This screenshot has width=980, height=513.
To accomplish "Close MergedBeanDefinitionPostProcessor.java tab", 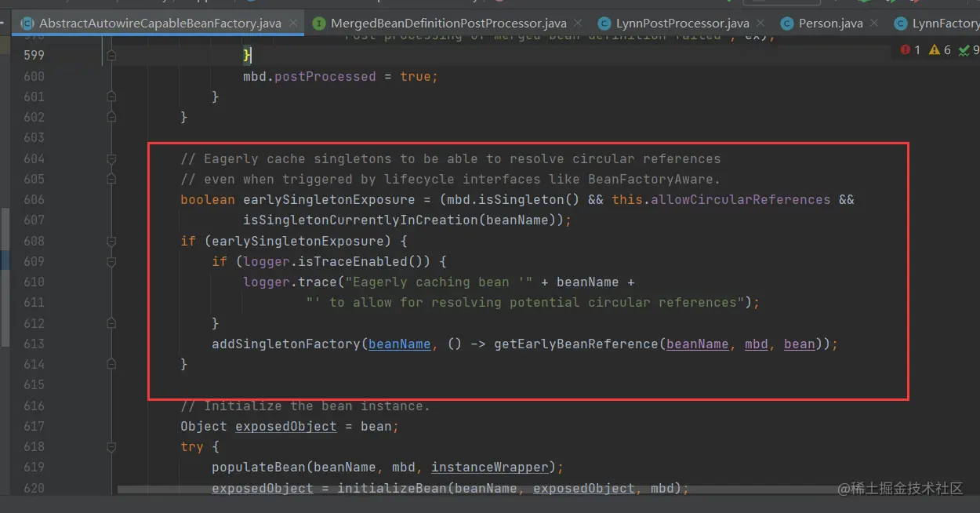I will point(578,24).
